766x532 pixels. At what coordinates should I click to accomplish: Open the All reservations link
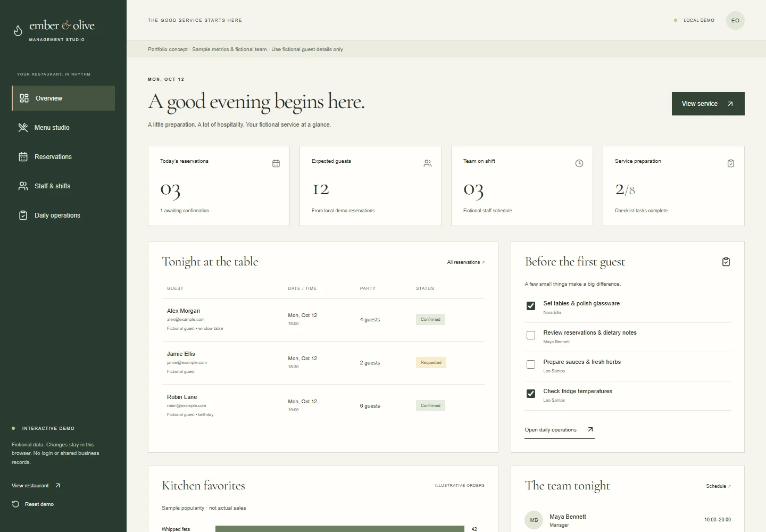(466, 262)
